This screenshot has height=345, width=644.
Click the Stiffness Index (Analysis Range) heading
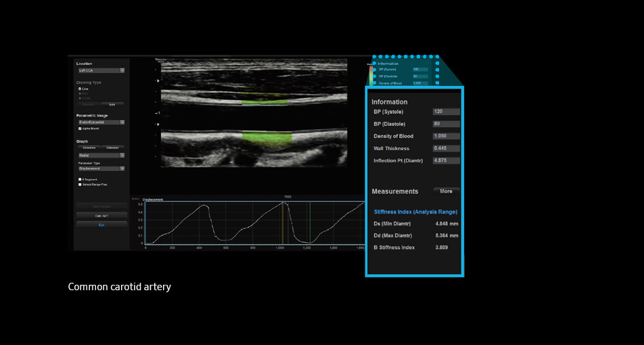[415, 212]
